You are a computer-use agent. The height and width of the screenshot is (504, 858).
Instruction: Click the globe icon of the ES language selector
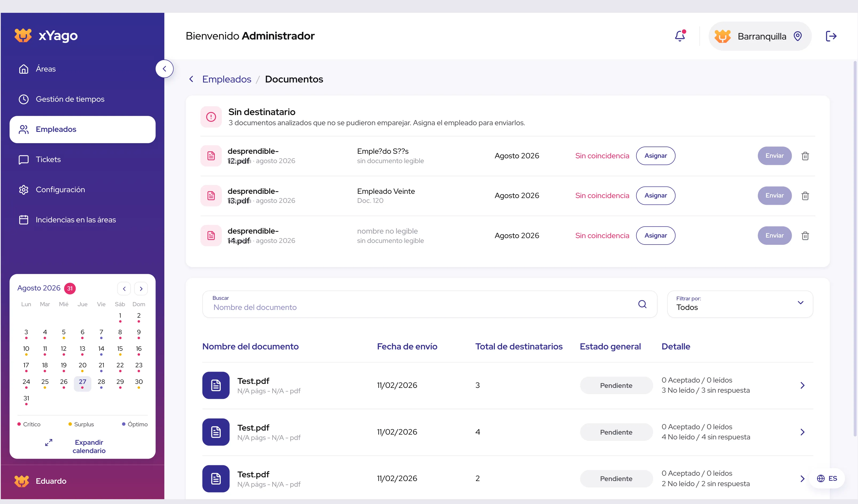pyautogui.click(x=821, y=478)
